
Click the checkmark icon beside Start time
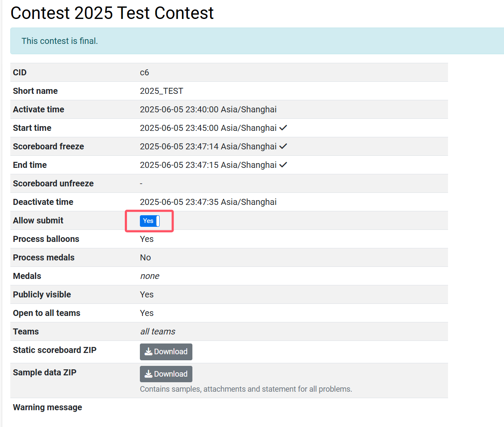tap(283, 128)
